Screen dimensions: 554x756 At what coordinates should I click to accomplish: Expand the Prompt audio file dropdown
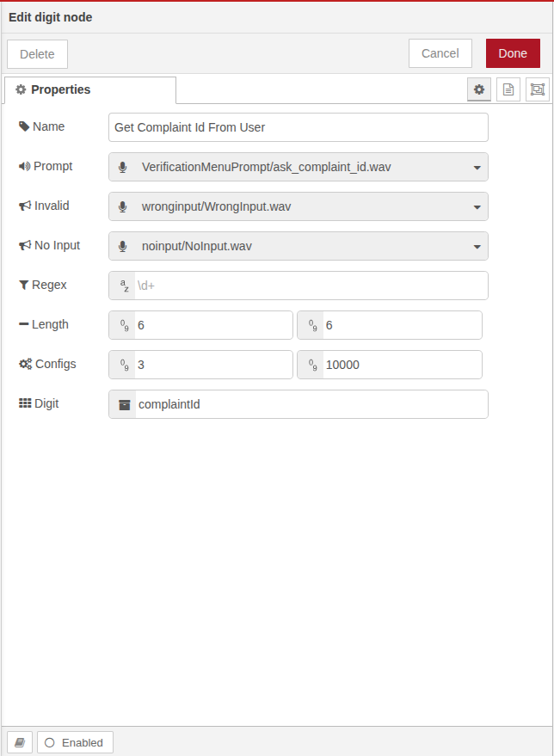click(477, 167)
